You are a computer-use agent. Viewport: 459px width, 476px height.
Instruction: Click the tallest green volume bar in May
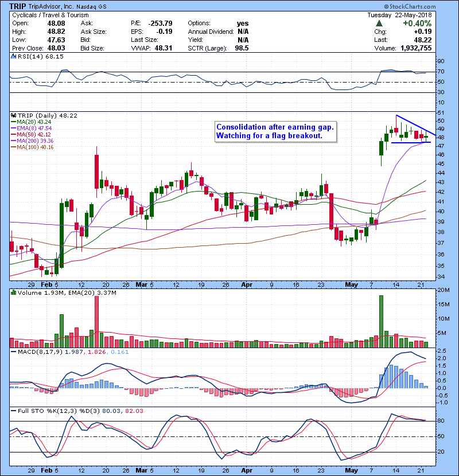point(381,321)
